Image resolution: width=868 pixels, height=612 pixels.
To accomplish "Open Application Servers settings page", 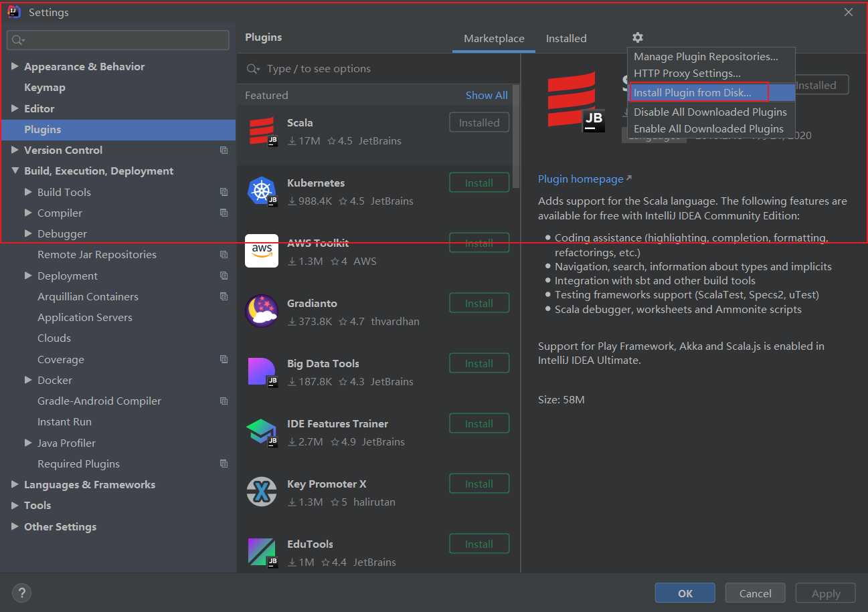I will (85, 318).
